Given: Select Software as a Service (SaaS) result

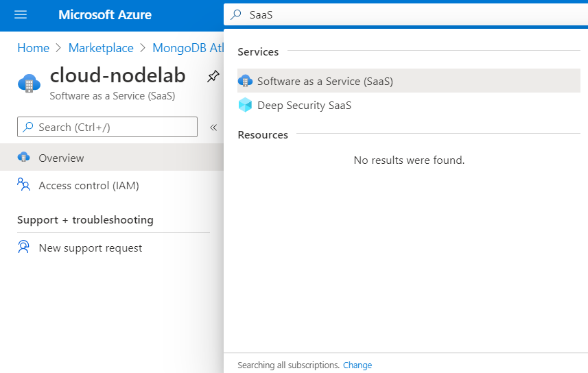Looking at the screenshot, I should tap(409, 81).
